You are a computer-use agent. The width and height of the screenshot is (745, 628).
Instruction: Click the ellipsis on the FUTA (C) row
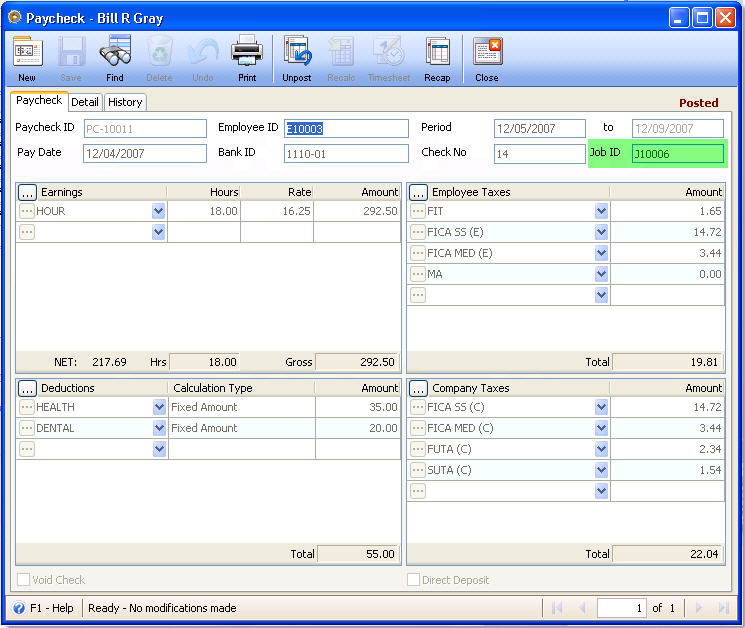418,449
